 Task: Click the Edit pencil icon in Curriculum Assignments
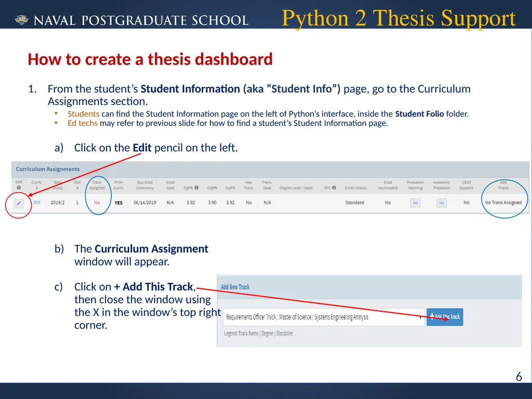tap(19, 203)
